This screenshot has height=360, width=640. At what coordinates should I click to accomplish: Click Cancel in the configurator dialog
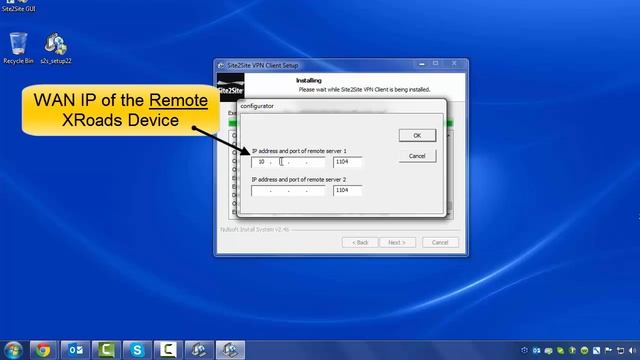click(417, 156)
